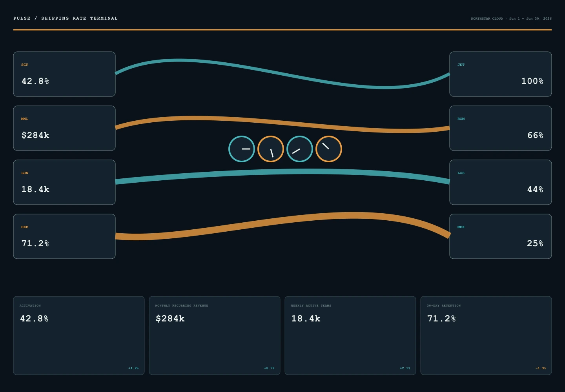Screen dimensions: 565x392
Task: Click the +8.7% change indicator
Action: pos(269,368)
